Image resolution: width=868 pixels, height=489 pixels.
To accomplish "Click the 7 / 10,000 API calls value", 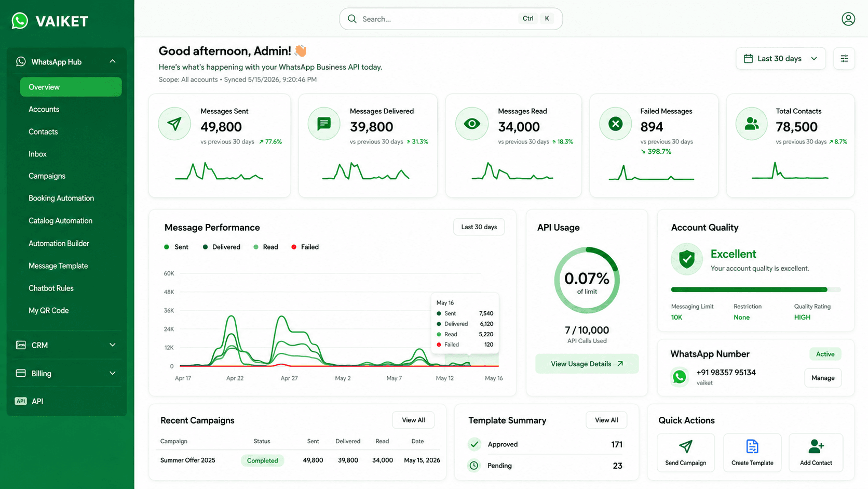I will click(x=587, y=330).
